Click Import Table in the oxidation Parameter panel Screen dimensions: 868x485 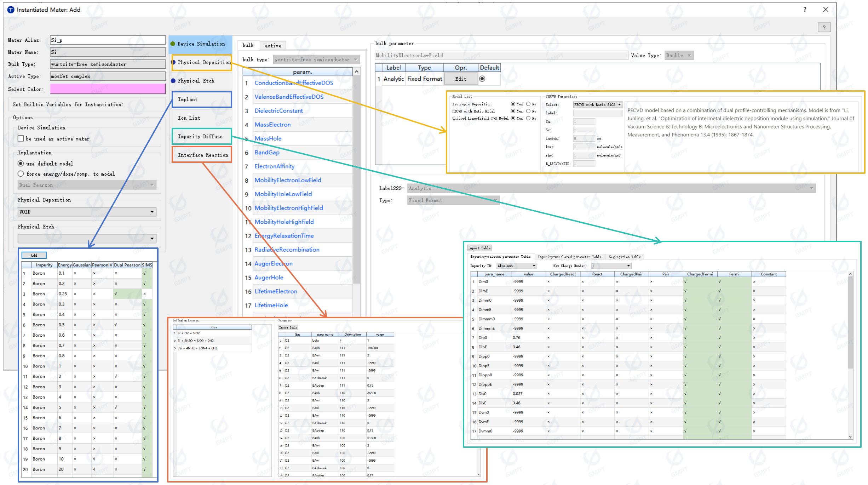[x=288, y=327]
